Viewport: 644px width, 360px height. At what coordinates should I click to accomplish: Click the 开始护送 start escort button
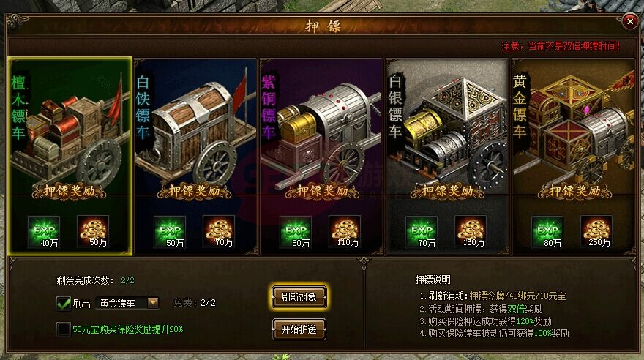pyautogui.click(x=299, y=329)
